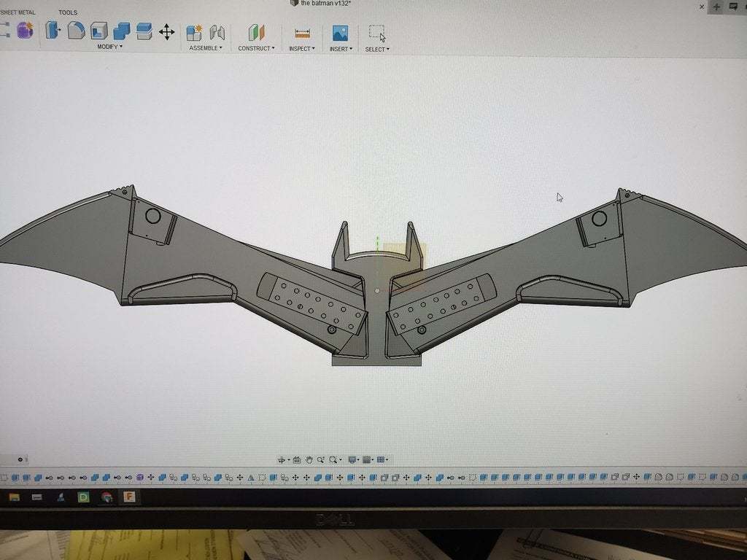
Task: Select the Zoom tool from the navigation bar
Action: tap(322, 459)
